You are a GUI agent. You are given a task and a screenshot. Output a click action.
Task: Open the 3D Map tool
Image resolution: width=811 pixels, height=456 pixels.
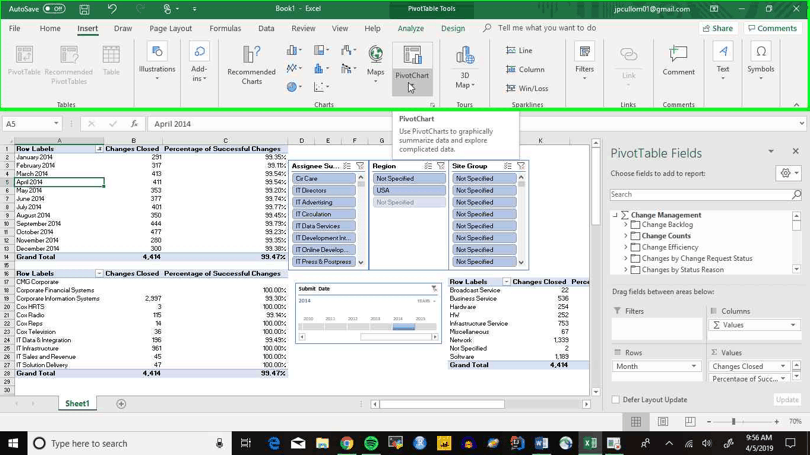pyautogui.click(x=464, y=67)
